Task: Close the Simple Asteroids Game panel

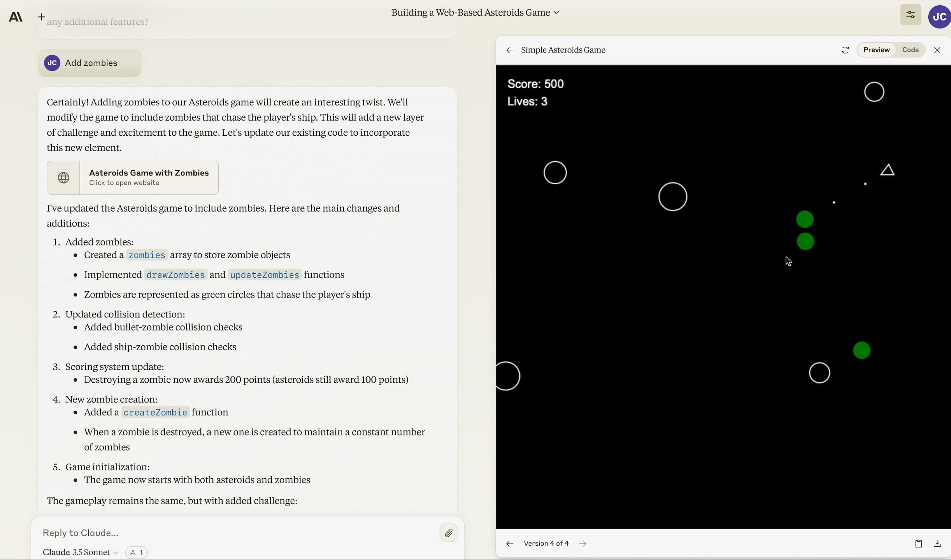Action: click(x=937, y=50)
